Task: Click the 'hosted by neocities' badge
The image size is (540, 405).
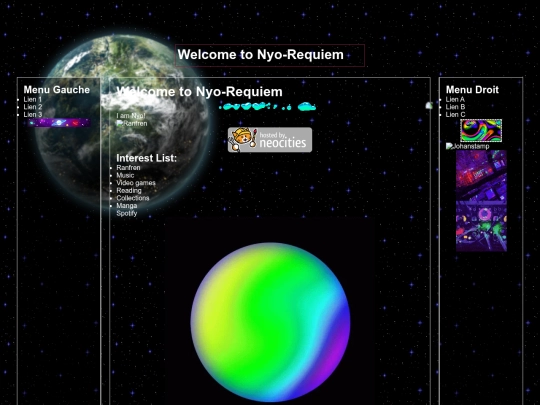Action: click(x=270, y=140)
